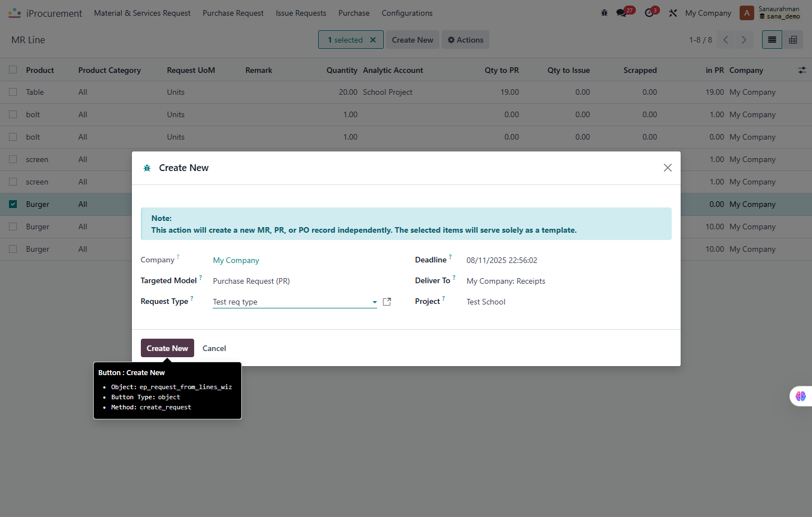Open the iProcurement app home icon

15,12
